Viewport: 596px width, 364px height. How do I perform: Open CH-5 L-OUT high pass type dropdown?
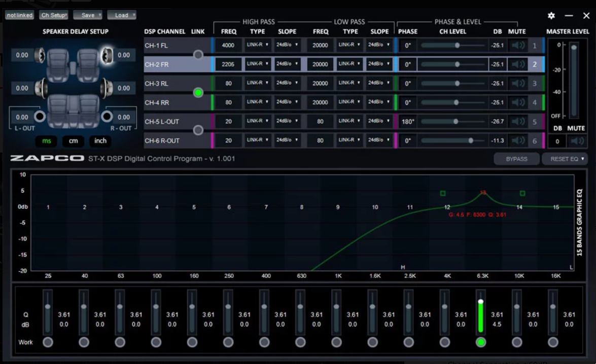pos(258,121)
